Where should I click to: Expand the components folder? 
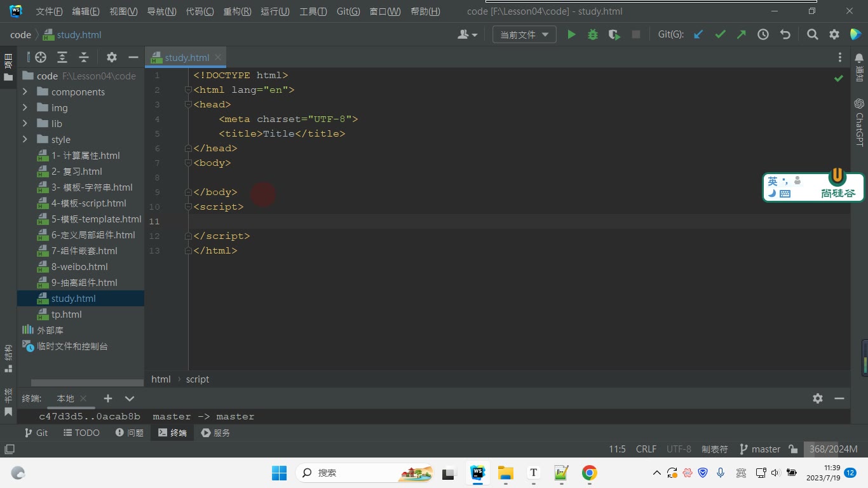(25, 92)
